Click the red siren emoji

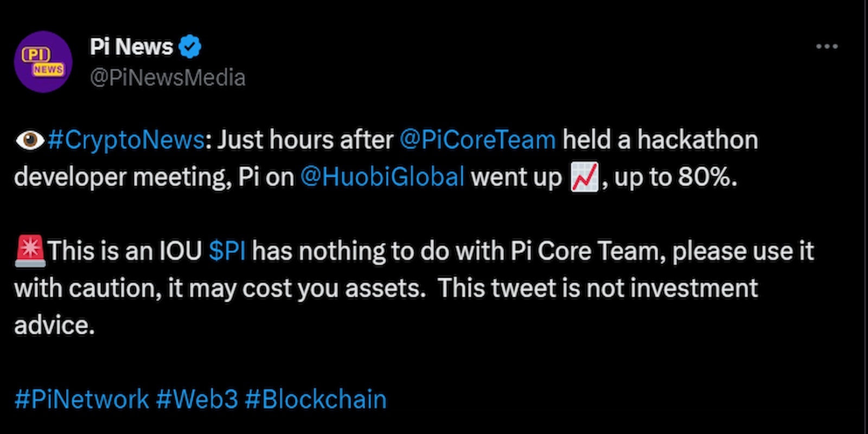[30, 252]
